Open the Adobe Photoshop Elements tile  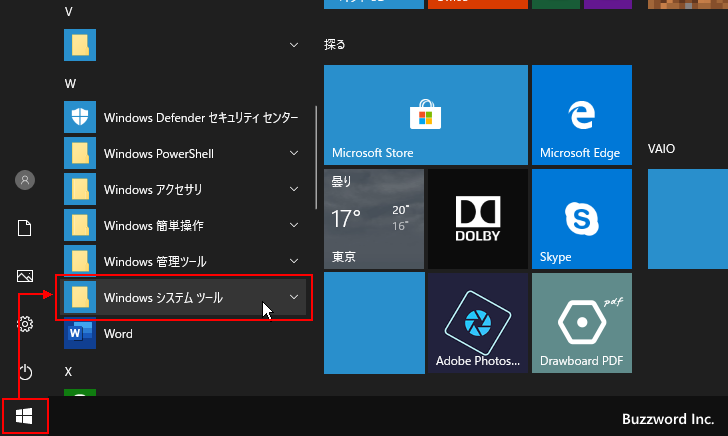pyautogui.click(x=478, y=323)
